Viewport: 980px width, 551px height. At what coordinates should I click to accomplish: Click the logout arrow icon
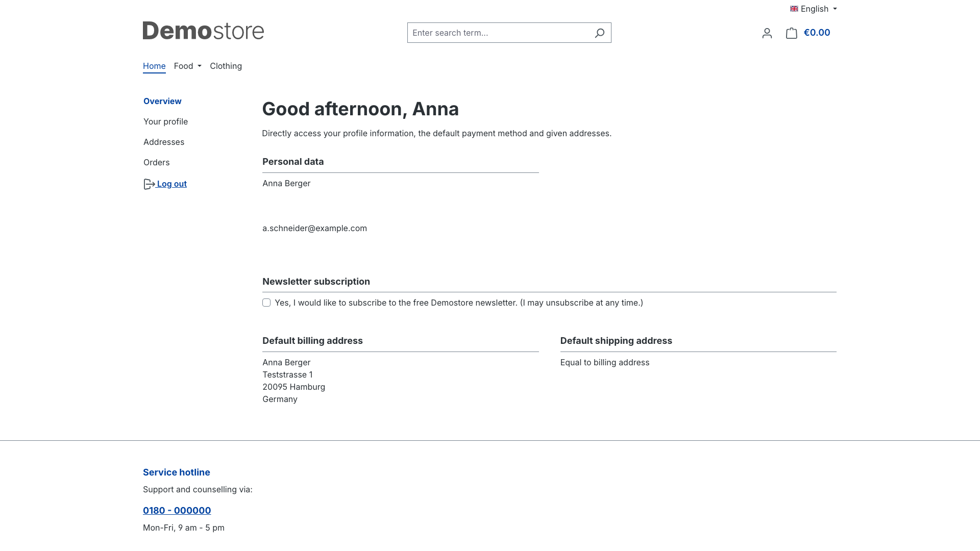coord(149,184)
